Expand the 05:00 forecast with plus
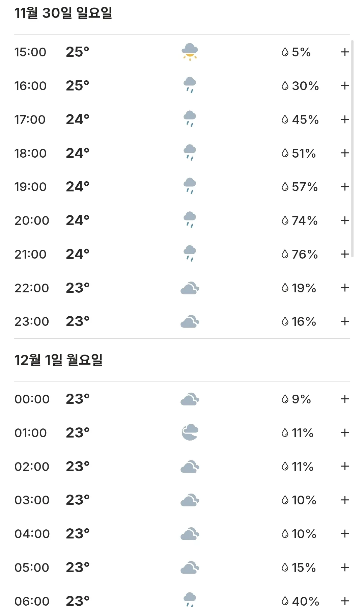364x607 pixels. pos(344,567)
